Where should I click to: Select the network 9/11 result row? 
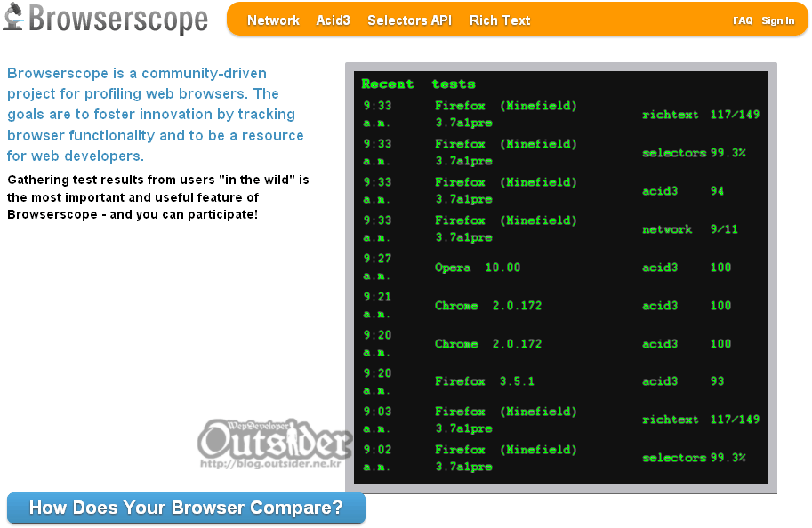pyautogui.click(x=690, y=229)
